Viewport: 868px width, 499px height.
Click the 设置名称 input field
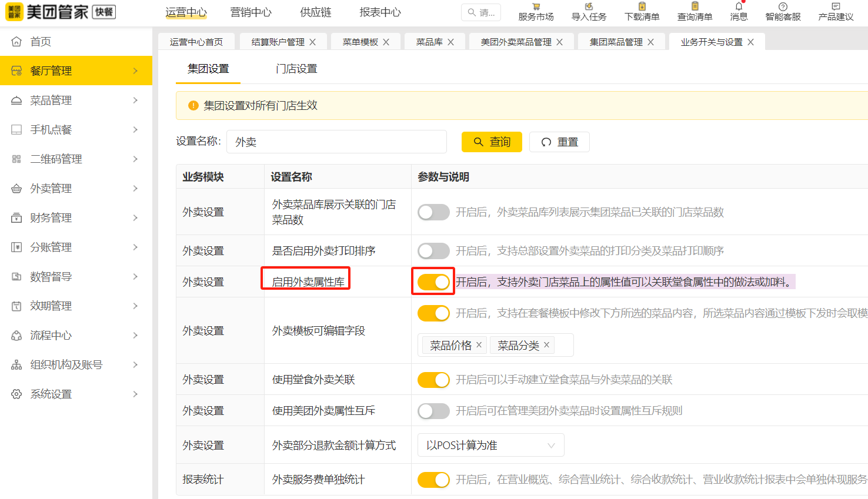pos(336,142)
